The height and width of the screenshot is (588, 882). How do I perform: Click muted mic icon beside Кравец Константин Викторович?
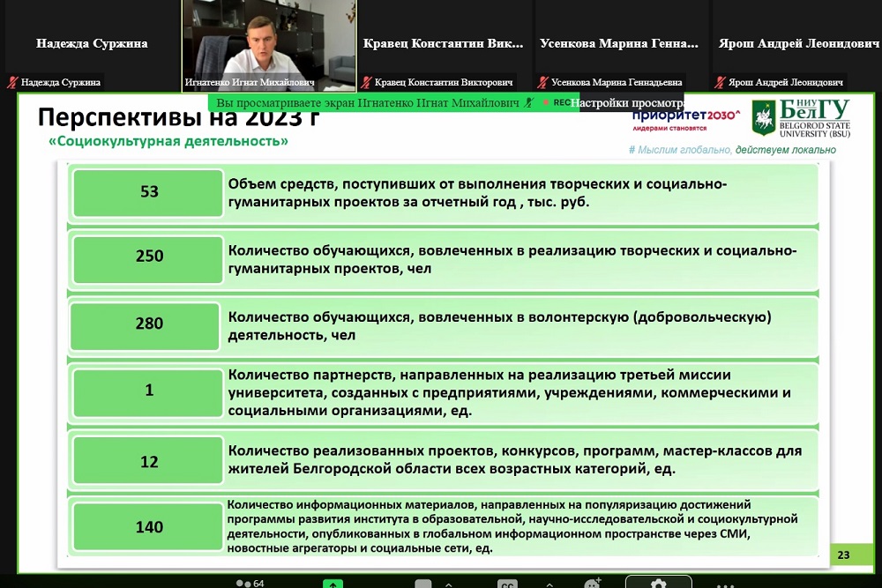coord(366,83)
